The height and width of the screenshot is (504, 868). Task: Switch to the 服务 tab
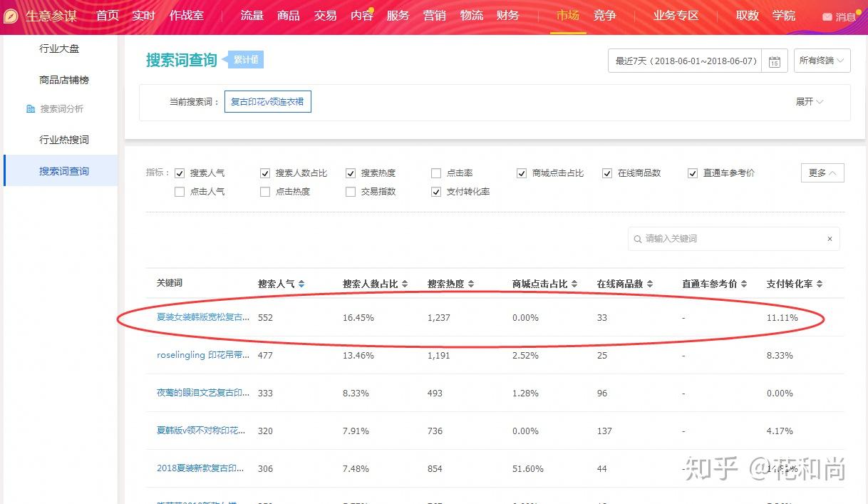tap(398, 16)
